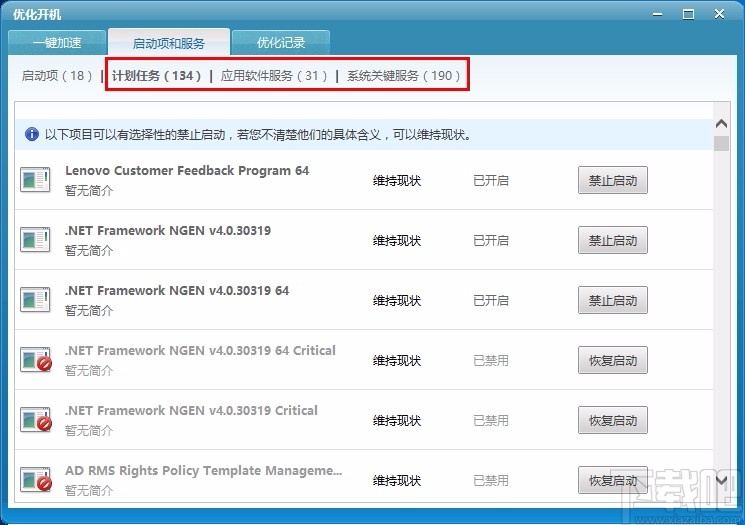The width and height of the screenshot is (745, 525).
Task: Switch to the 一键加速 tab
Action: [57, 43]
